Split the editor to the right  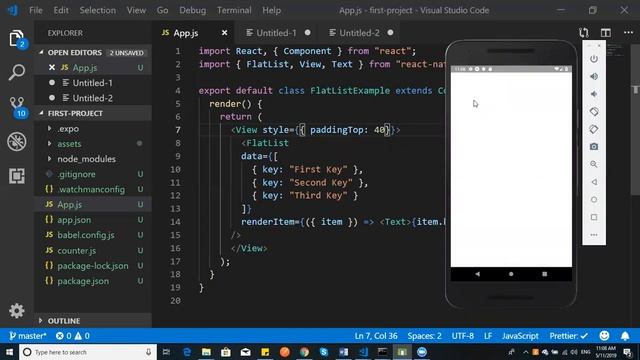click(x=606, y=33)
